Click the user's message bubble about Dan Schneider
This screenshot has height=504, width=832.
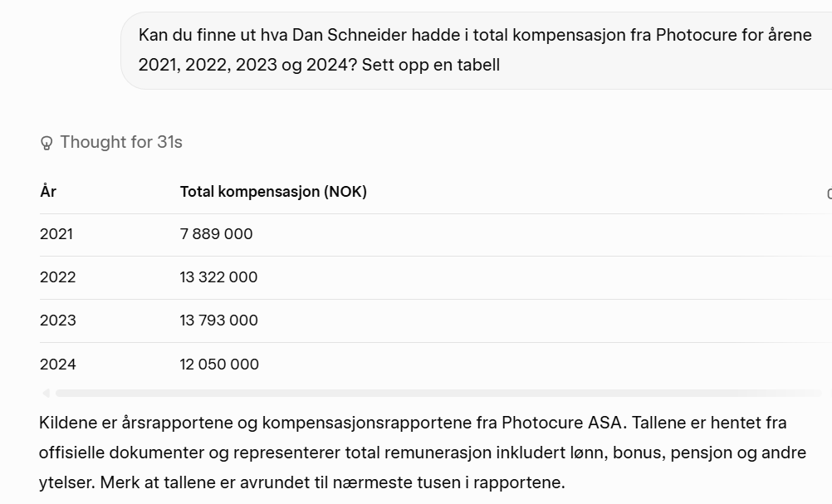tap(475, 50)
